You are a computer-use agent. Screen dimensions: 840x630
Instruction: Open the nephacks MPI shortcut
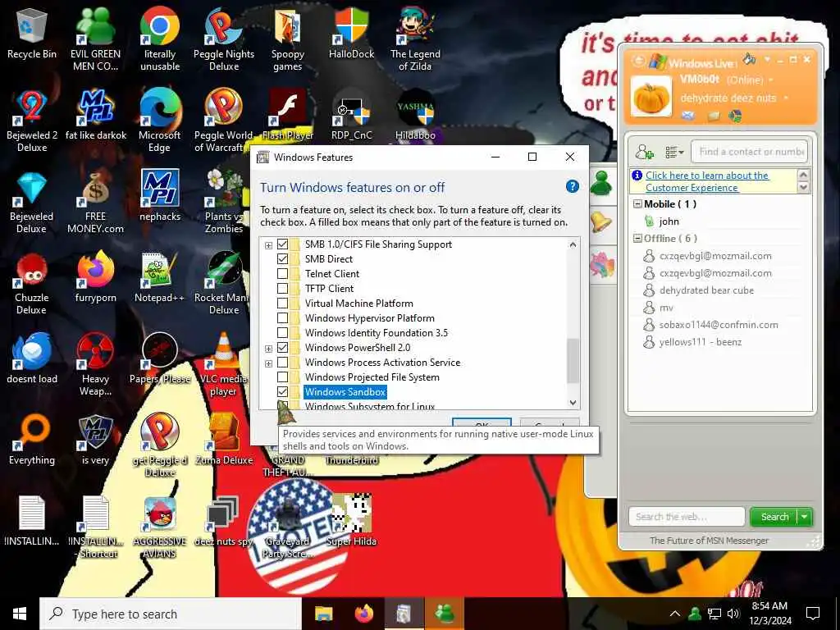point(160,195)
